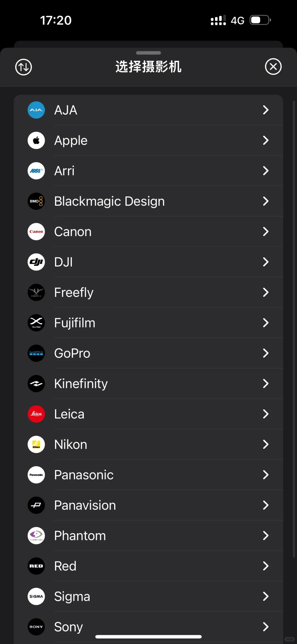Open the Red camera brand
The width and height of the screenshot is (297, 644).
click(x=65, y=566)
